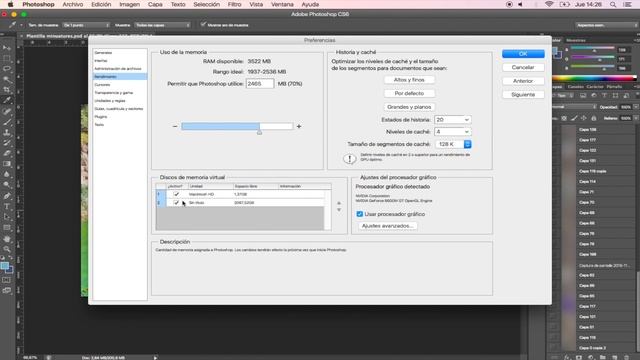The width and height of the screenshot is (640, 360).
Task: Select the Hand tool
Action: pyautogui.click(x=7, y=238)
